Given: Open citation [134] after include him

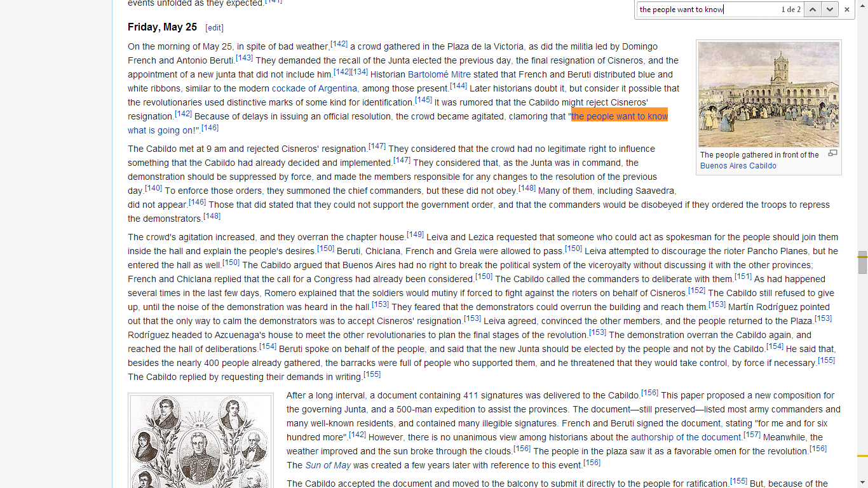Looking at the screenshot, I should (x=360, y=72).
